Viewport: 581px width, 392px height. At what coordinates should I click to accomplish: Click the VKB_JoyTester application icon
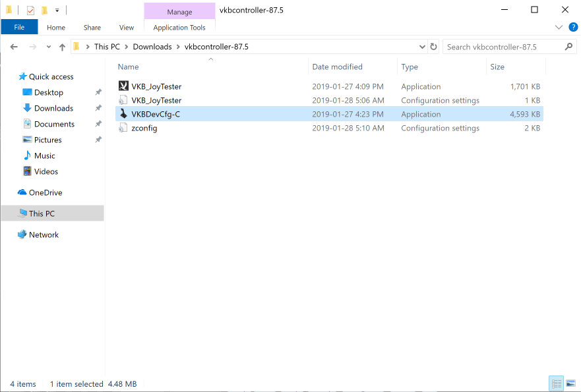[123, 86]
